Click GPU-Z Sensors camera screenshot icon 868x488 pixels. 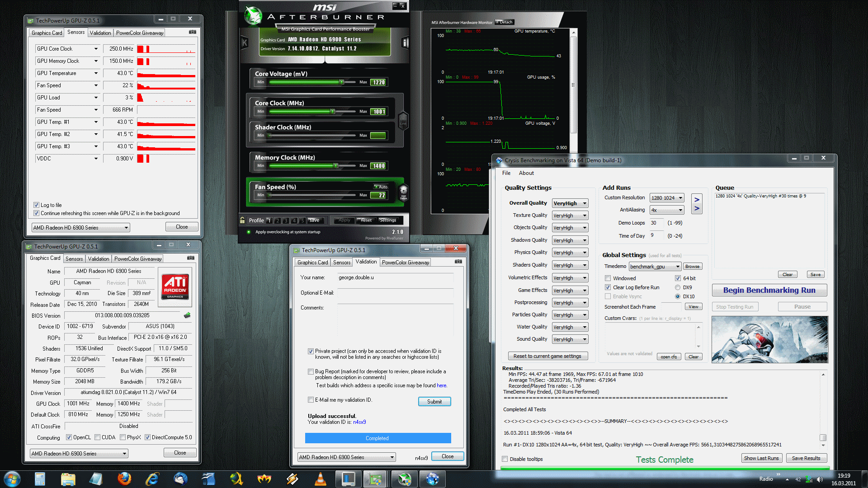click(193, 32)
